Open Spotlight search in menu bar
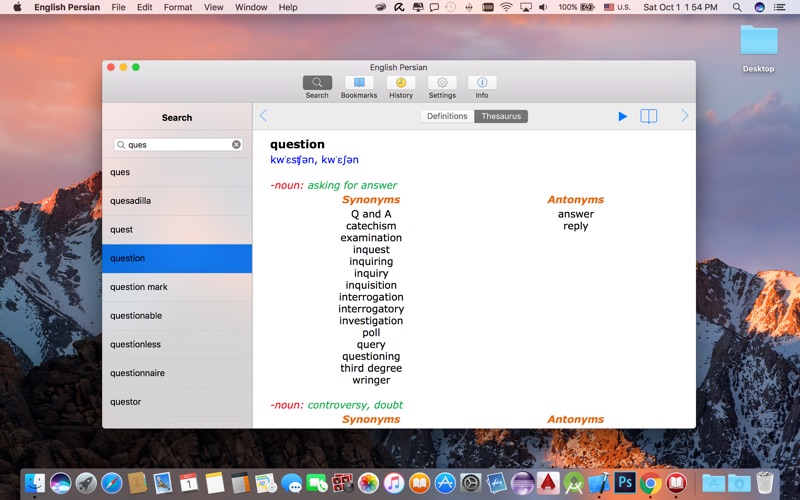Screen dimensions: 800x500 (x=737, y=7)
